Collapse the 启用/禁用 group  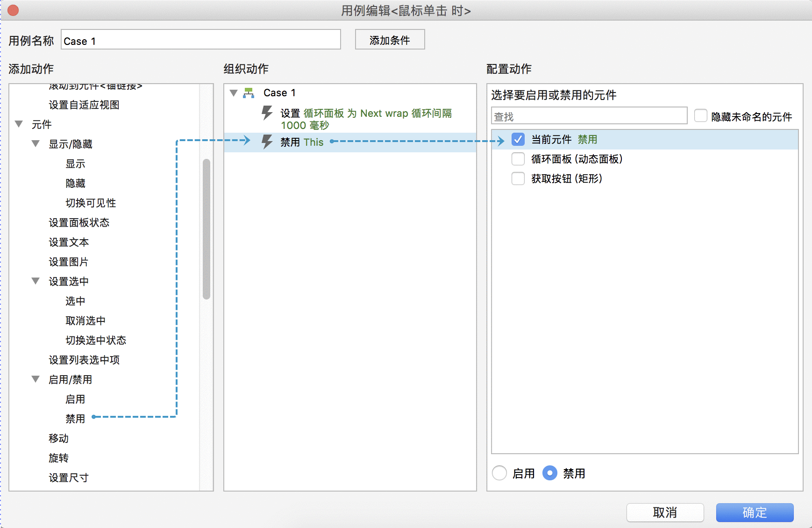[x=36, y=379]
